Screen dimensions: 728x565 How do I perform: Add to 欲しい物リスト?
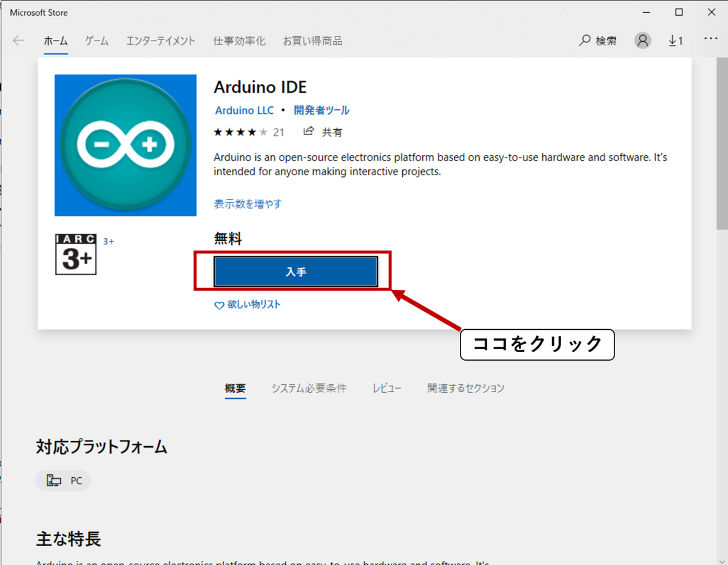click(254, 305)
